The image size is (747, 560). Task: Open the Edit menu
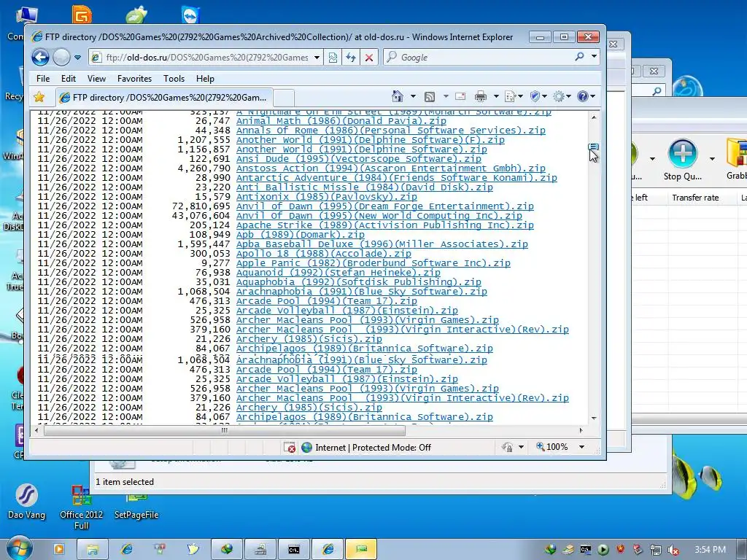[68, 79]
